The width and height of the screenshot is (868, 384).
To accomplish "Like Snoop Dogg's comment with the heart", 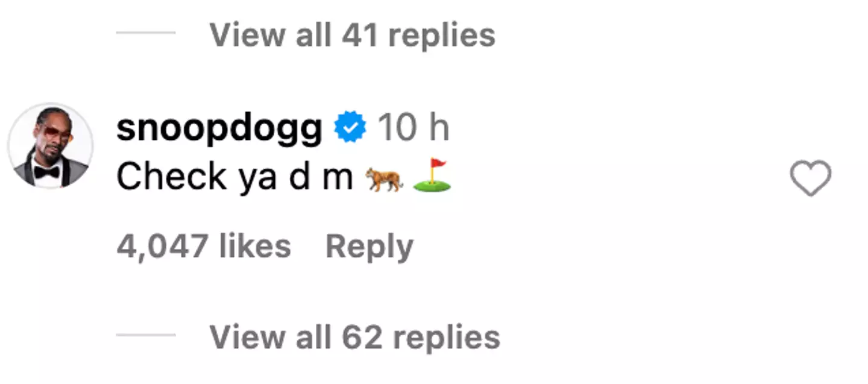I will click(x=810, y=178).
